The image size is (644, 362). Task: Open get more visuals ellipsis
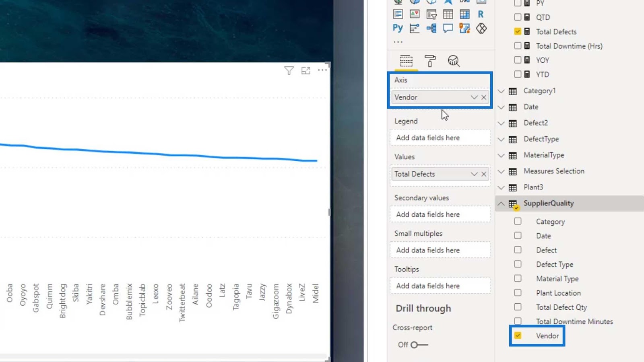pyautogui.click(x=398, y=42)
